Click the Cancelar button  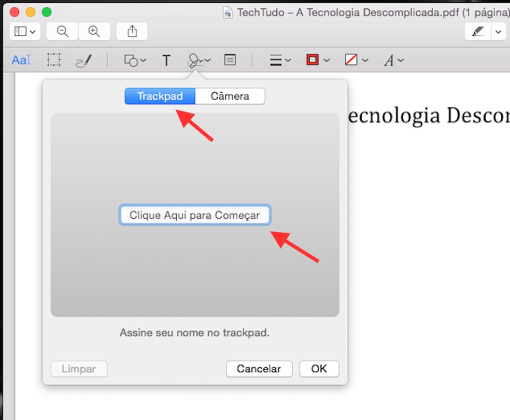click(x=259, y=369)
